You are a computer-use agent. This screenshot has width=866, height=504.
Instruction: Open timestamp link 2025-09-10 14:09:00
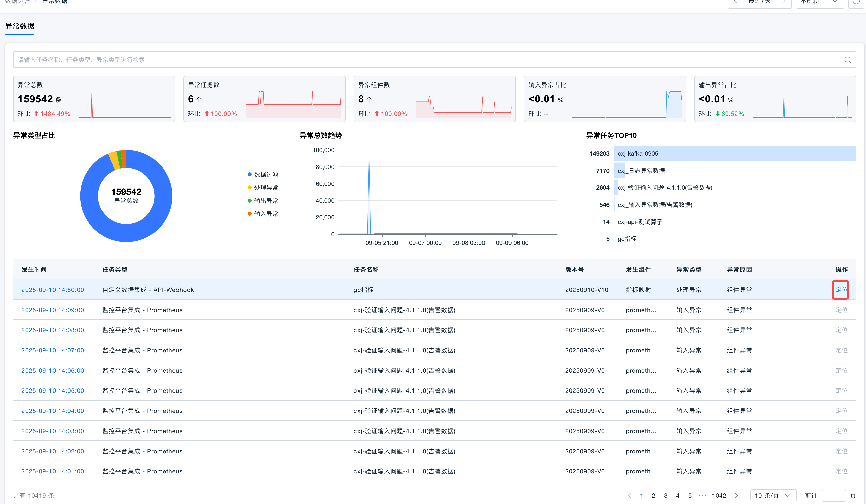coord(53,310)
